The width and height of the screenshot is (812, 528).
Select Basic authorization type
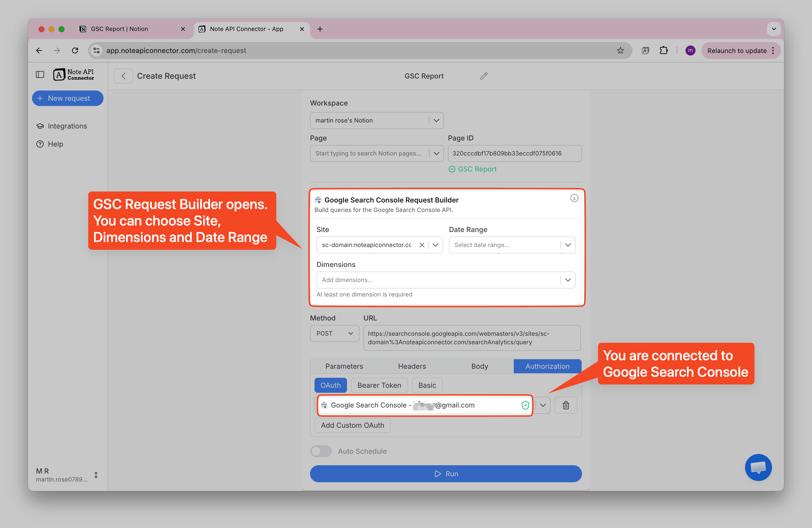[x=427, y=385]
